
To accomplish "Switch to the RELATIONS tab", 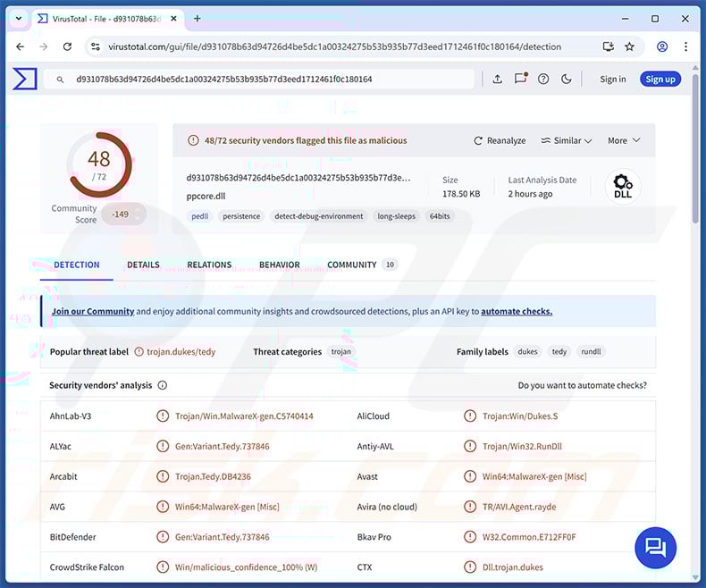I will pyautogui.click(x=209, y=265).
